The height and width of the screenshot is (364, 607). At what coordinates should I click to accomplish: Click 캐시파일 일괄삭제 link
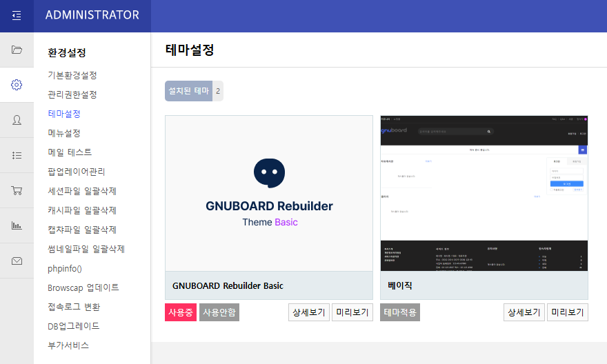[82, 210]
